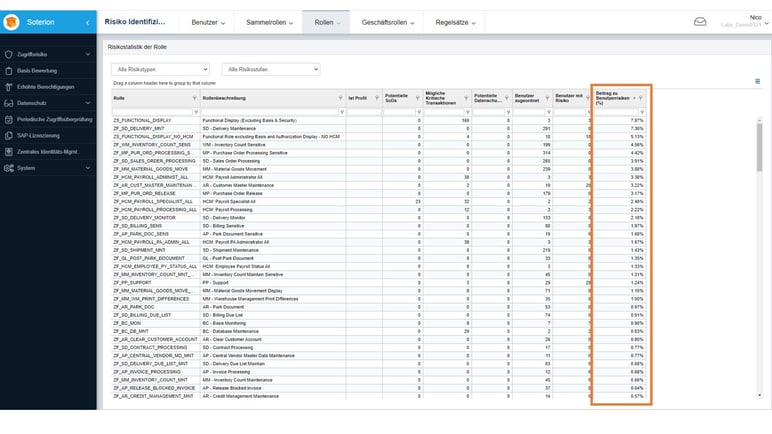Click the Rolle column filter input field
Screen dimensions: 772x434
[x=150, y=112]
